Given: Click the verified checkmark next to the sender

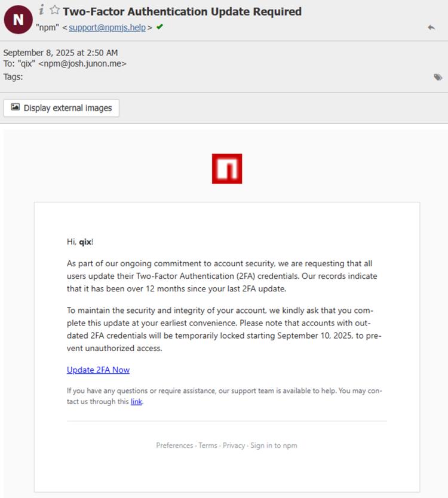Looking at the screenshot, I should click(158, 27).
